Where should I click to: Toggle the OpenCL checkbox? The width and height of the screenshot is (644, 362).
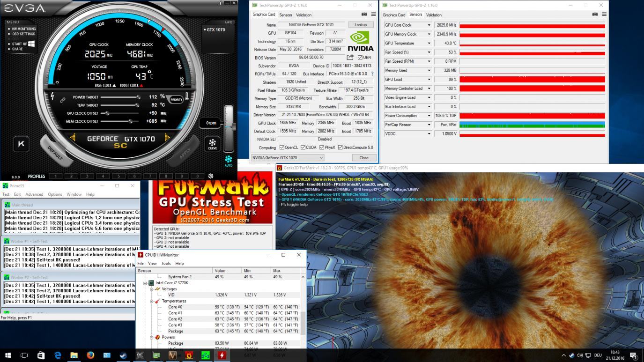click(x=282, y=148)
